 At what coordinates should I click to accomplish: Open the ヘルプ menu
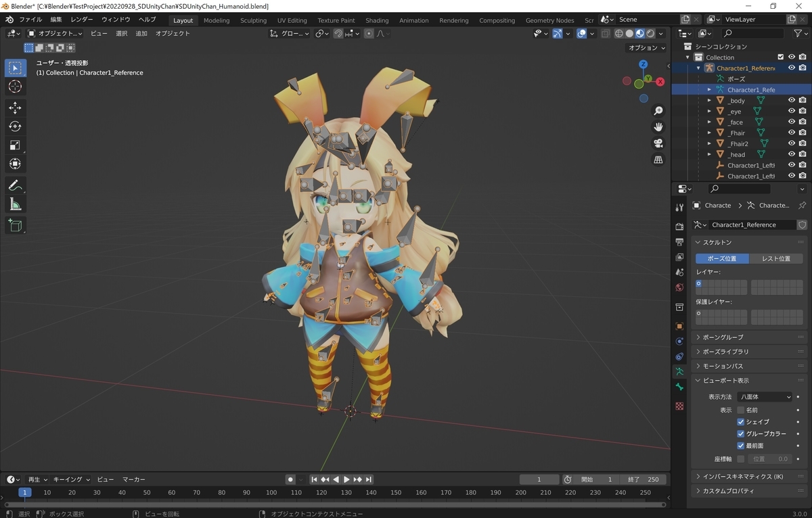(x=147, y=20)
